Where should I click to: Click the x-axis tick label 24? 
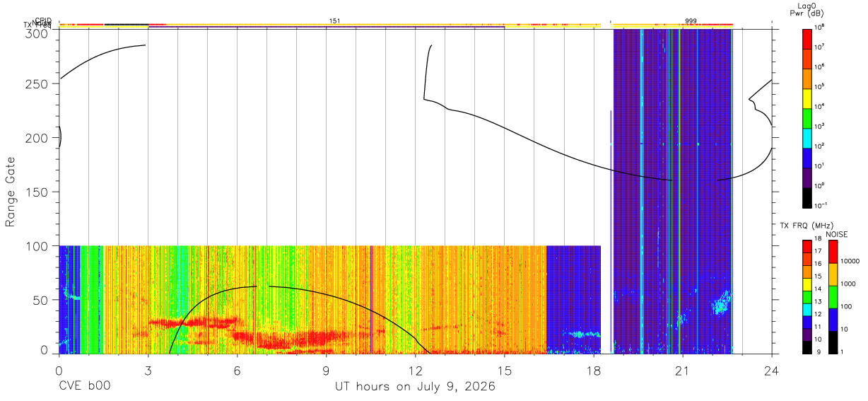[771, 370]
